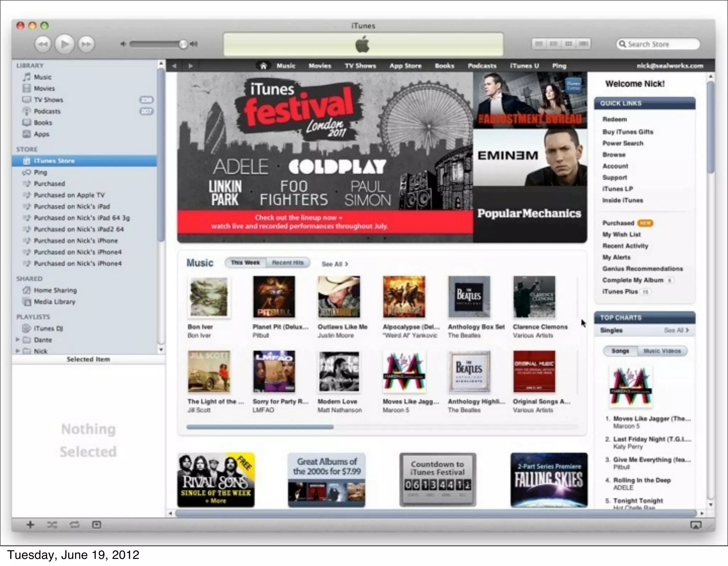This screenshot has height=566, width=728.
Task: Expand the Dante playlist folder
Action: pyautogui.click(x=18, y=340)
